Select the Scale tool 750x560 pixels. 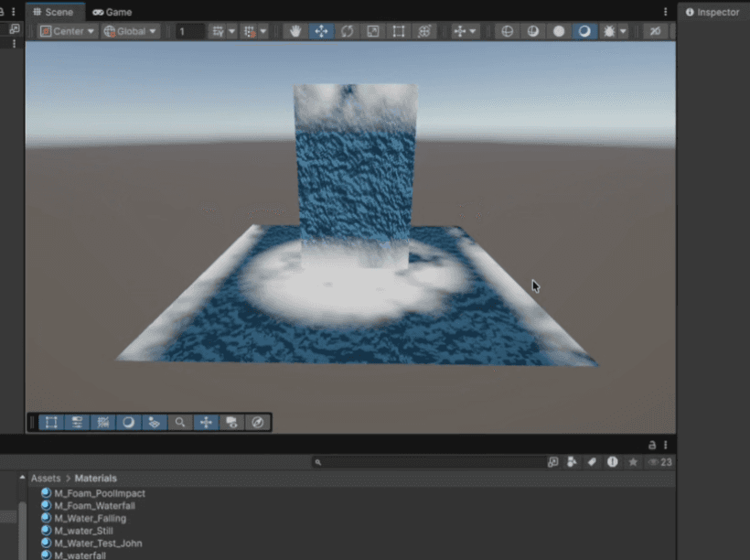[372, 32]
